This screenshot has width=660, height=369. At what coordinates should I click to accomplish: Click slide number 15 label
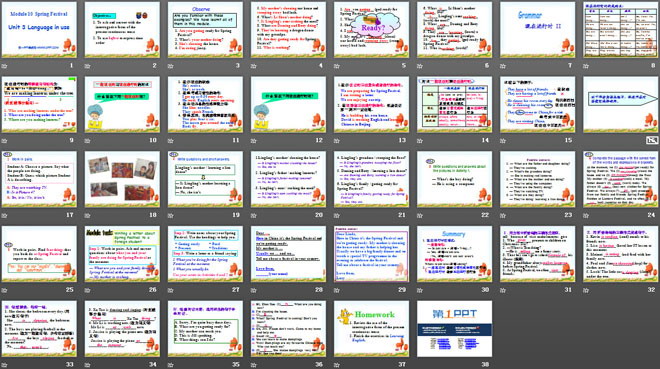pyautogui.click(x=568, y=140)
